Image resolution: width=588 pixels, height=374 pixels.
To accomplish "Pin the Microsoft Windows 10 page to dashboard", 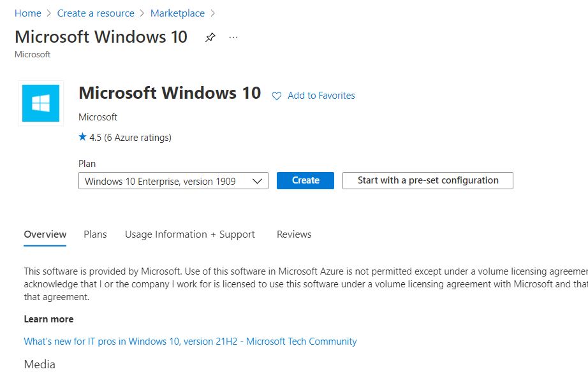I will [210, 38].
